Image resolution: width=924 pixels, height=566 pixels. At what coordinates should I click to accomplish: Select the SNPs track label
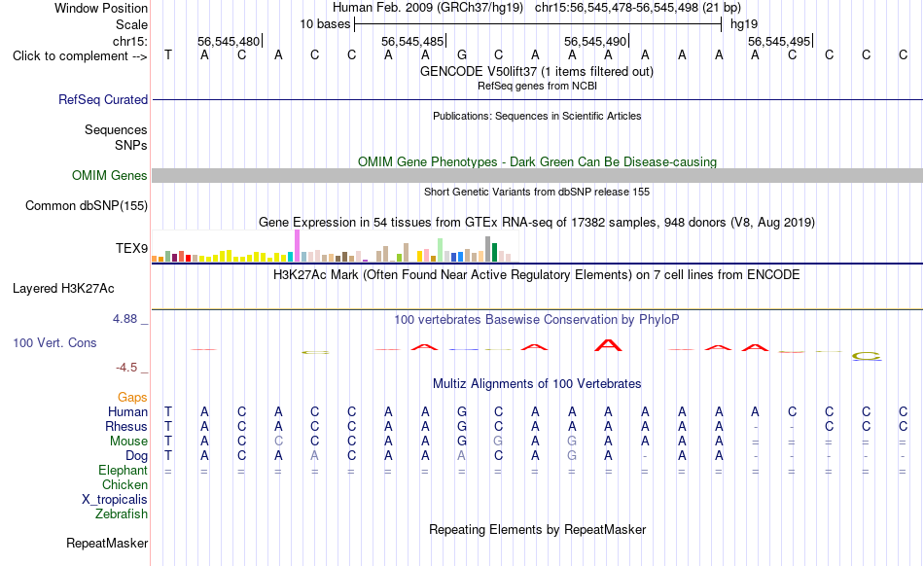[x=131, y=145]
